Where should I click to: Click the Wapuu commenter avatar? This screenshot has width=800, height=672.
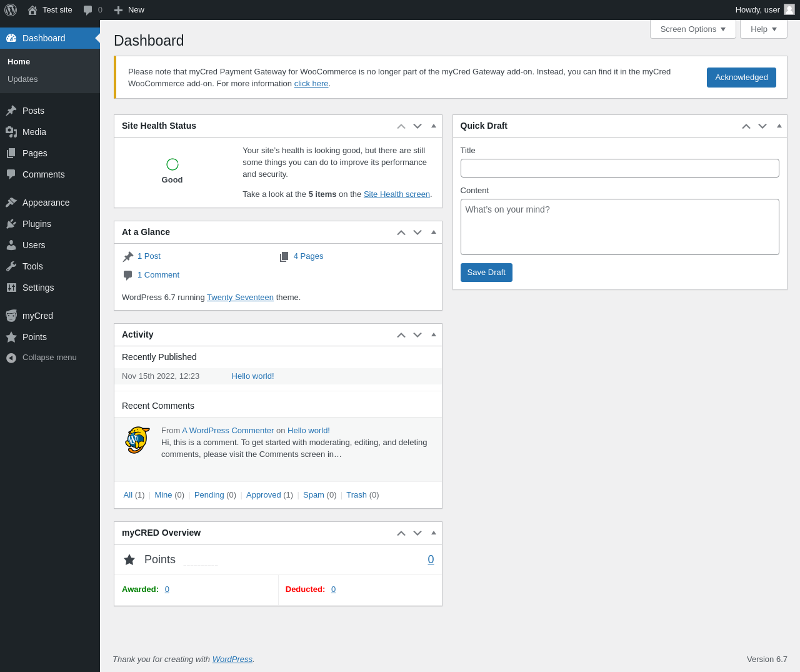(137, 440)
